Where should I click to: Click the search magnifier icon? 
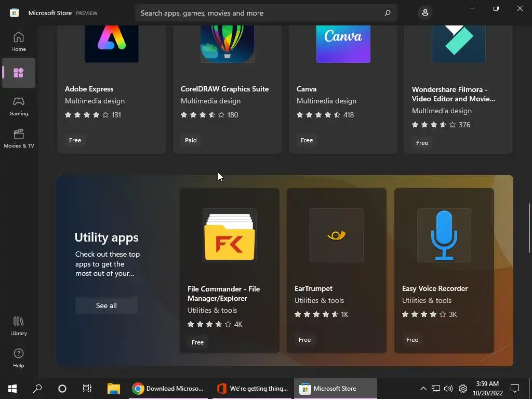[x=388, y=13]
